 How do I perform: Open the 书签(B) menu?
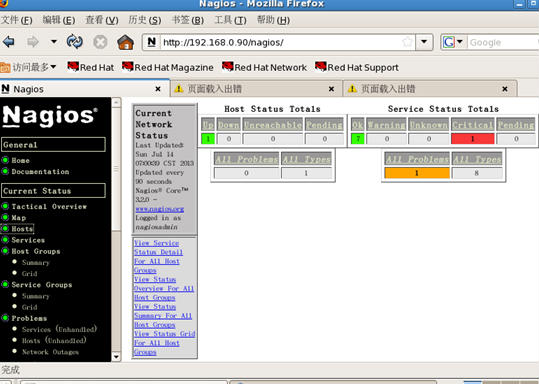coord(188,20)
